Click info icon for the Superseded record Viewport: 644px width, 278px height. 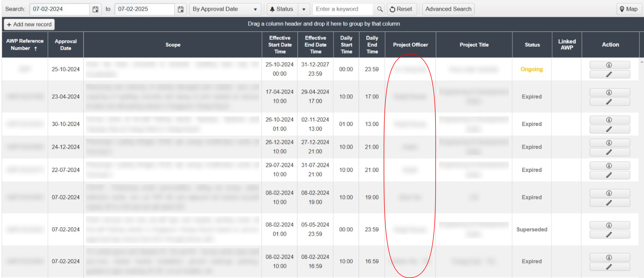609,225
